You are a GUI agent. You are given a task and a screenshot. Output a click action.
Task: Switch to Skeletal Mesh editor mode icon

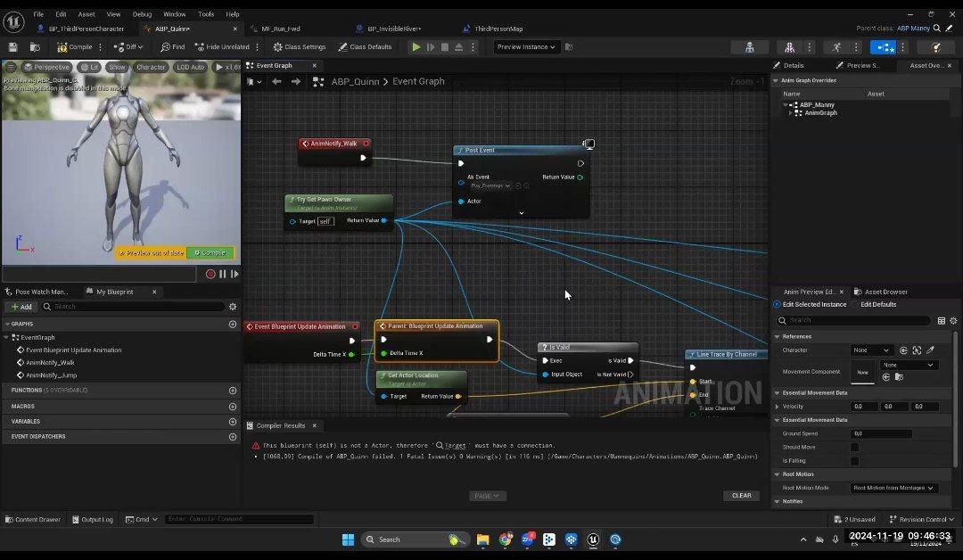pos(789,47)
